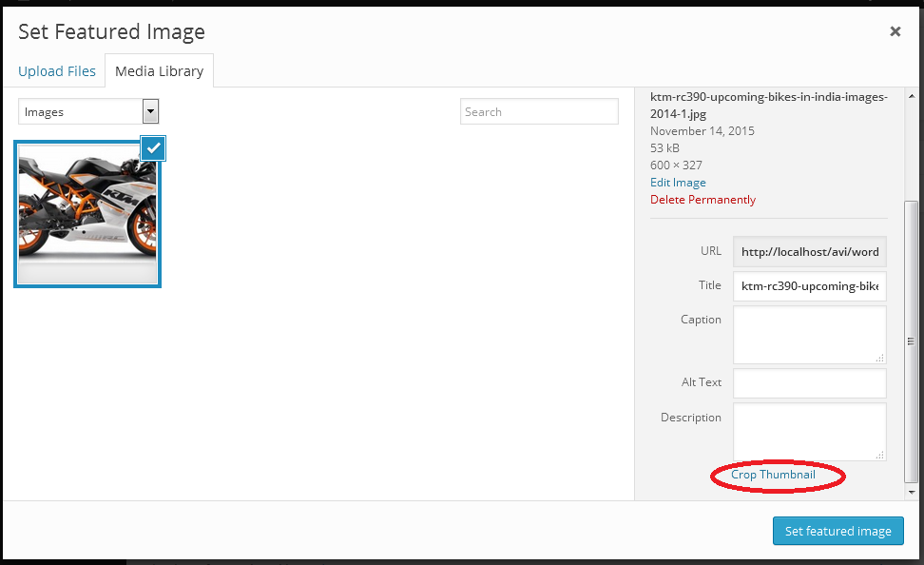Open the Crop Thumbnail link
Viewport: 924px width, 565px height.
point(773,475)
